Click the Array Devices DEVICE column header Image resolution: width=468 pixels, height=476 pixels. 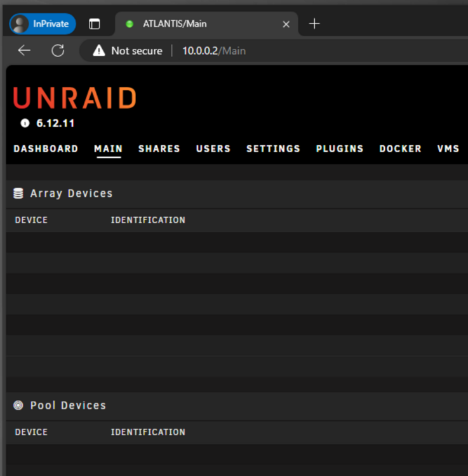coord(31,220)
